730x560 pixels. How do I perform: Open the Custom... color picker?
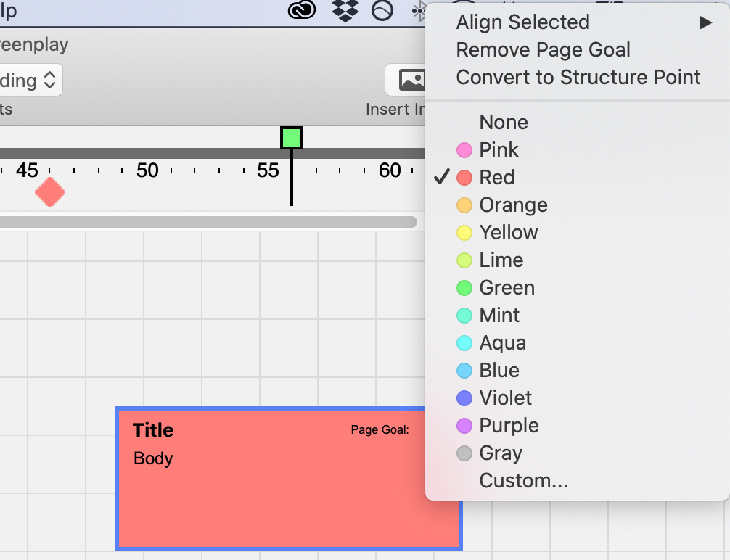click(x=523, y=481)
